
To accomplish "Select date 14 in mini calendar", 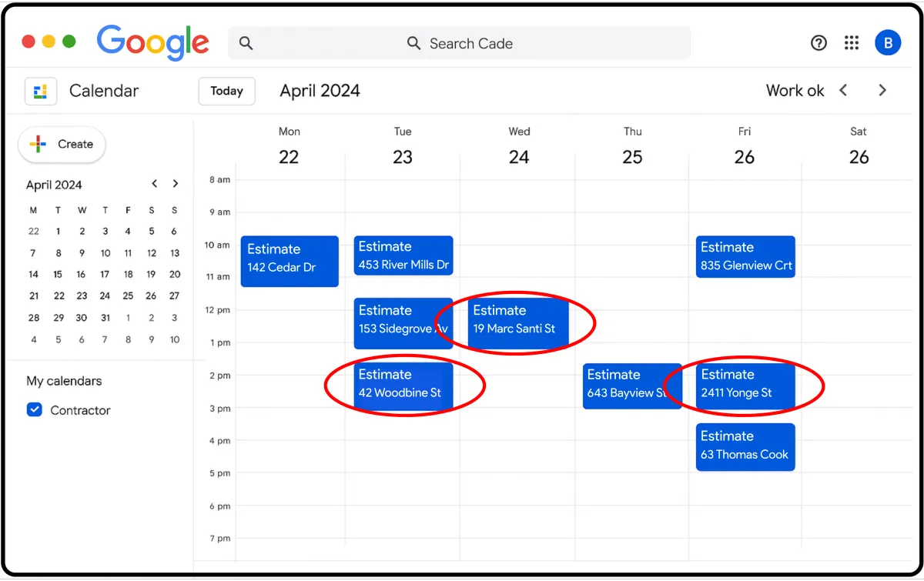I will (33, 274).
